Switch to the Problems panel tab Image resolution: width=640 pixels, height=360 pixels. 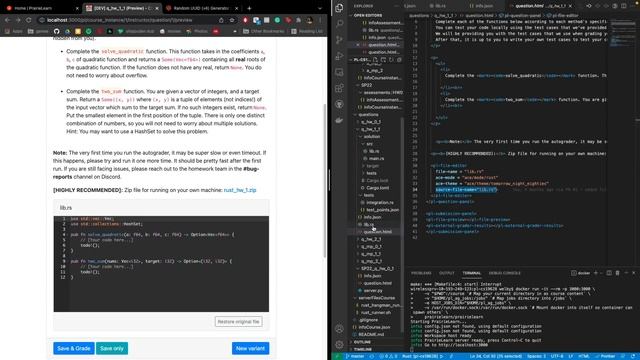click(421, 273)
